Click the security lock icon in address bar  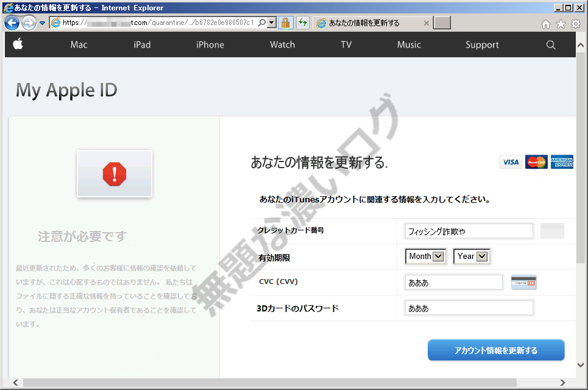(x=286, y=23)
